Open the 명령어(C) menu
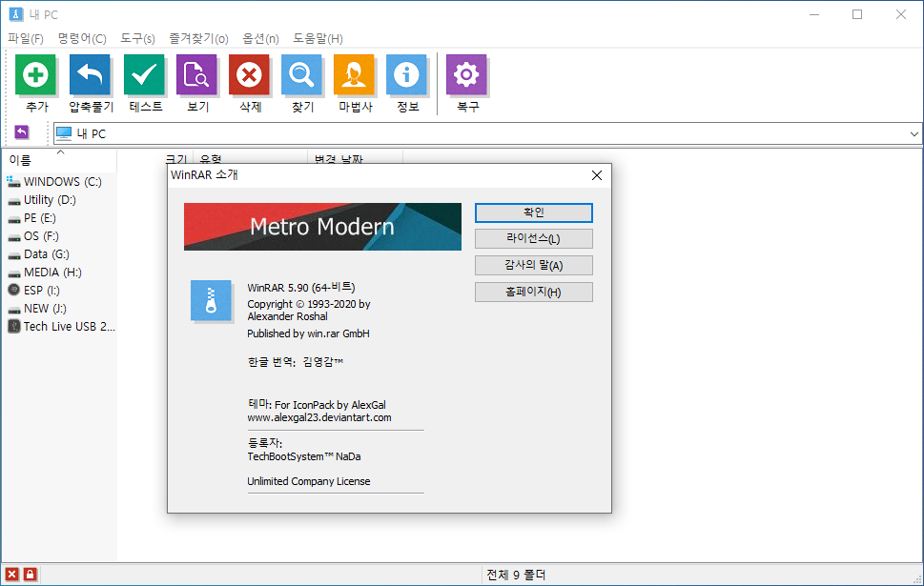Image resolution: width=924 pixels, height=586 pixels. (82, 38)
